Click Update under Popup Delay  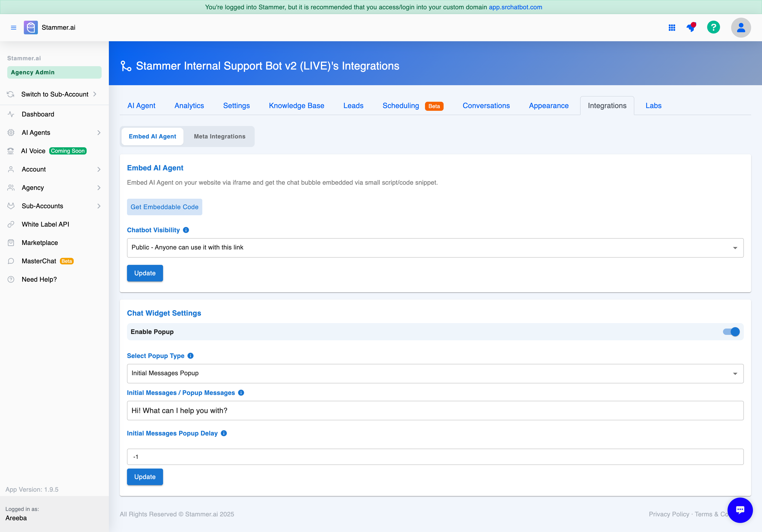(x=145, y=477)
